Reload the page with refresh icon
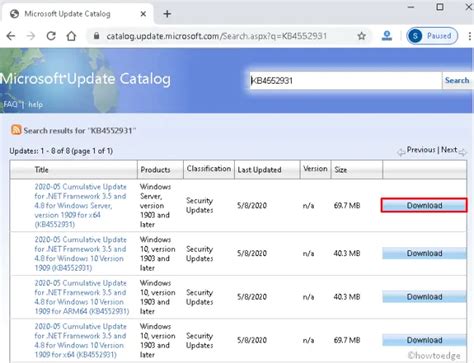474x363 pixels. tap(51, 36)
